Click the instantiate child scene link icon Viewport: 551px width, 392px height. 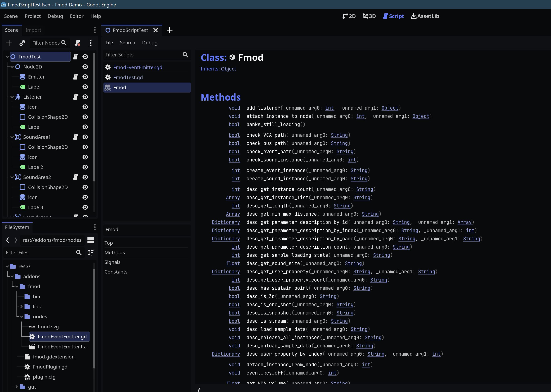[x=22, y=43]
